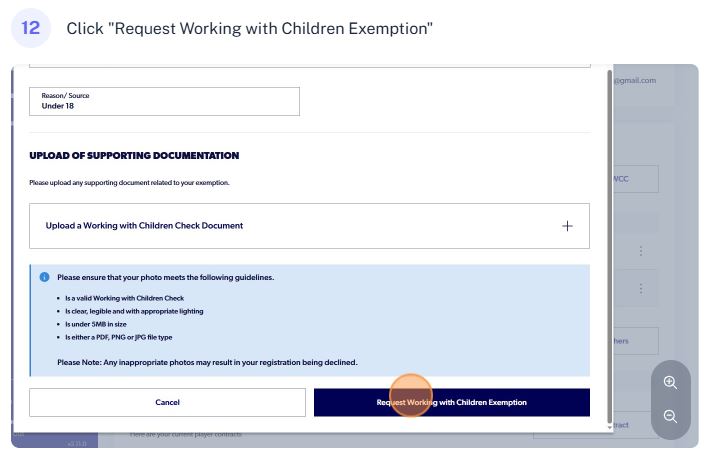The width and height of the screenshot is (704, 454).
Task: Click the Upload of Supporting Documentation heading
Action: (x=134, y=156)
